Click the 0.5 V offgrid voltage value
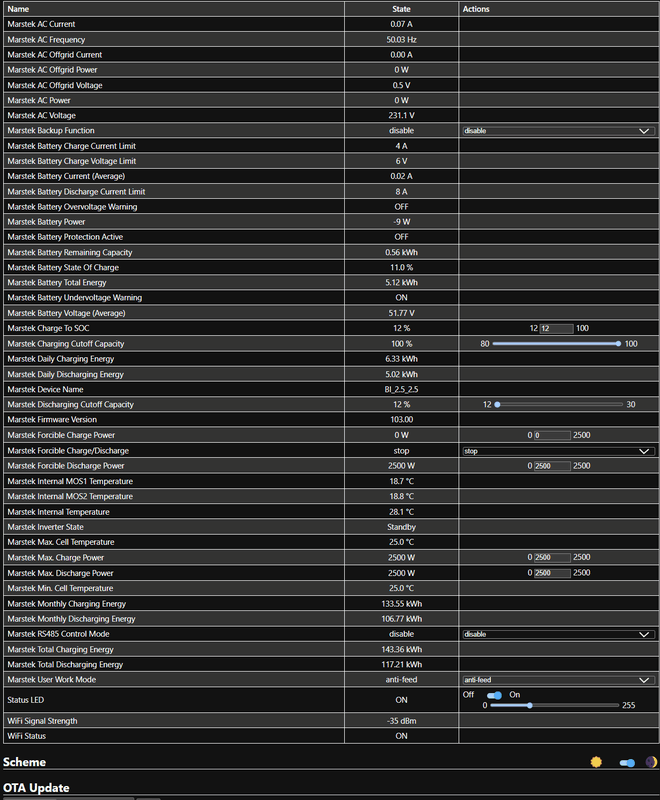660x800 pixels. (401, 85)
